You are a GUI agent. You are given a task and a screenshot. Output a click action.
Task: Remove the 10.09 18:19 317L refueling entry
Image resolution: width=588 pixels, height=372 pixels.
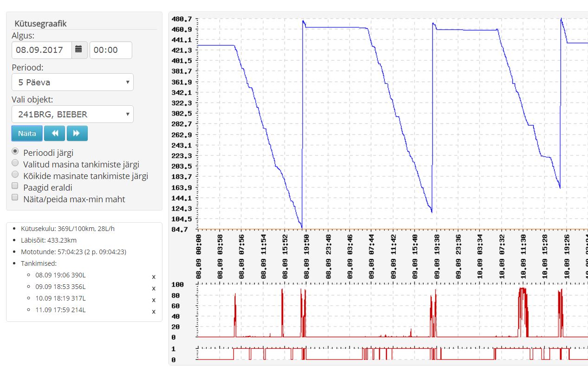[x=154, y=300]
